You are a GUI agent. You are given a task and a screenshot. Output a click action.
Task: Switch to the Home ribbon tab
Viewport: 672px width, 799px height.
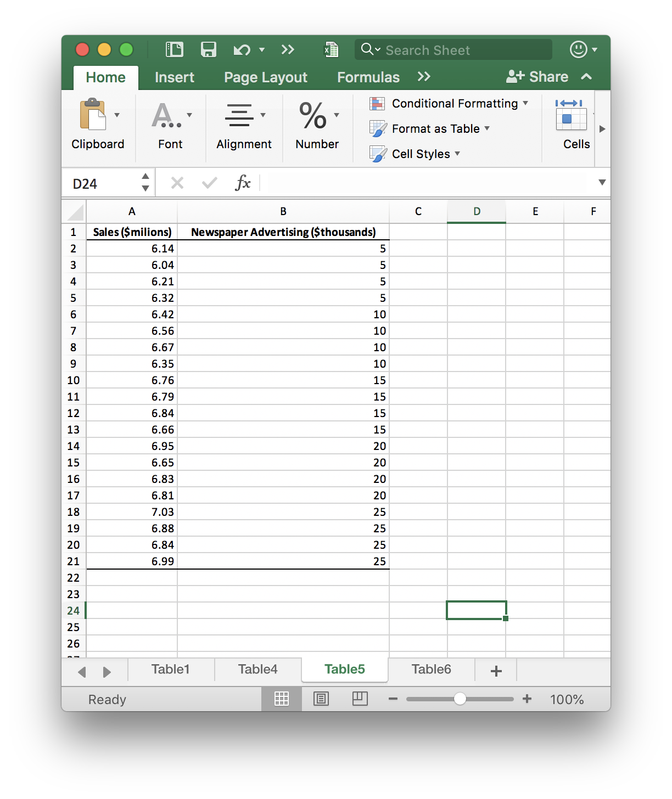(x=105, y=77)
